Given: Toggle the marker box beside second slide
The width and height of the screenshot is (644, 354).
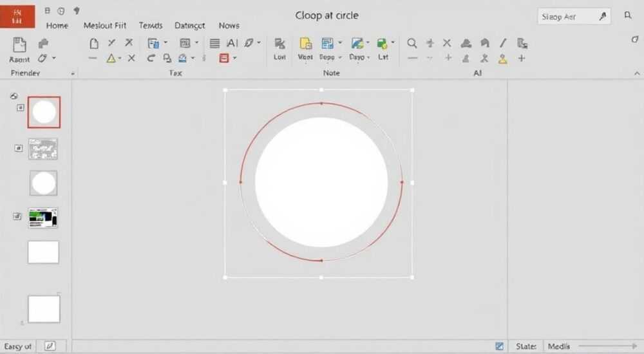Looking at the screenshot, I should (19, 148).
